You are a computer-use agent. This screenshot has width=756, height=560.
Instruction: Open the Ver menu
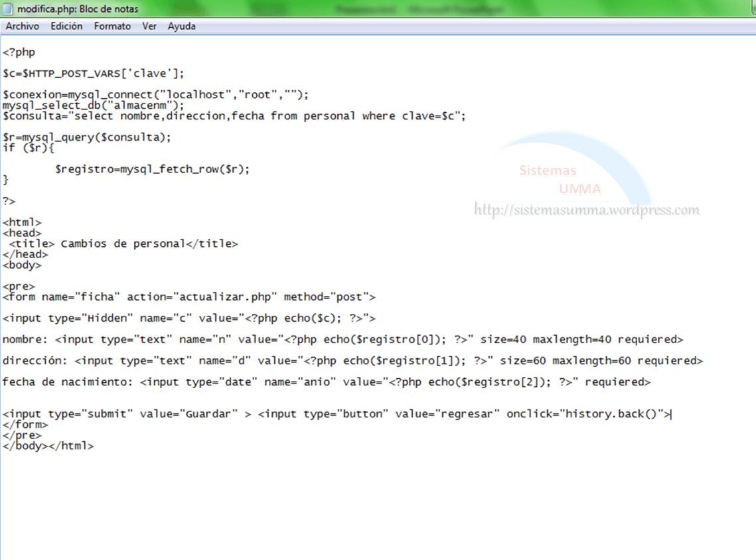click(149, 27)
